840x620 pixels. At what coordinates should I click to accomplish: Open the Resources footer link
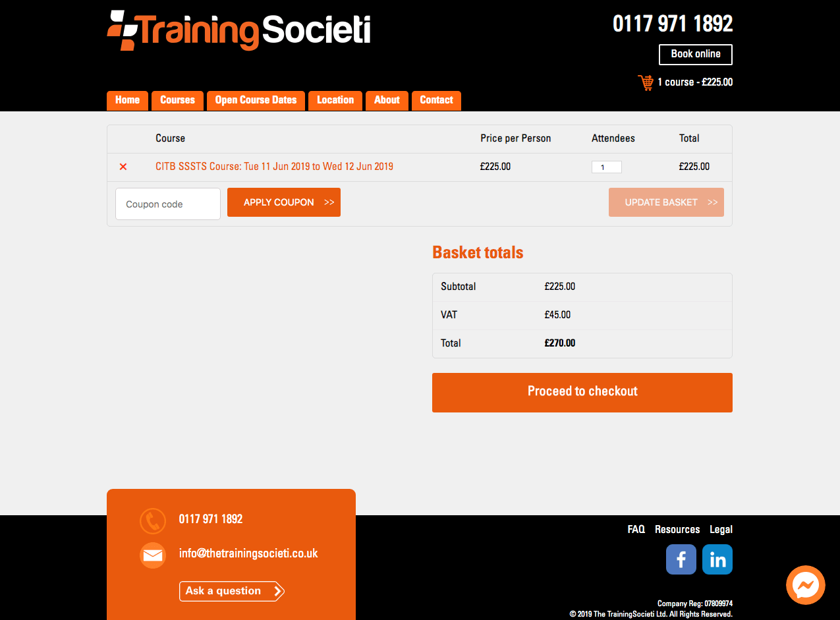(x=677, y=530)
